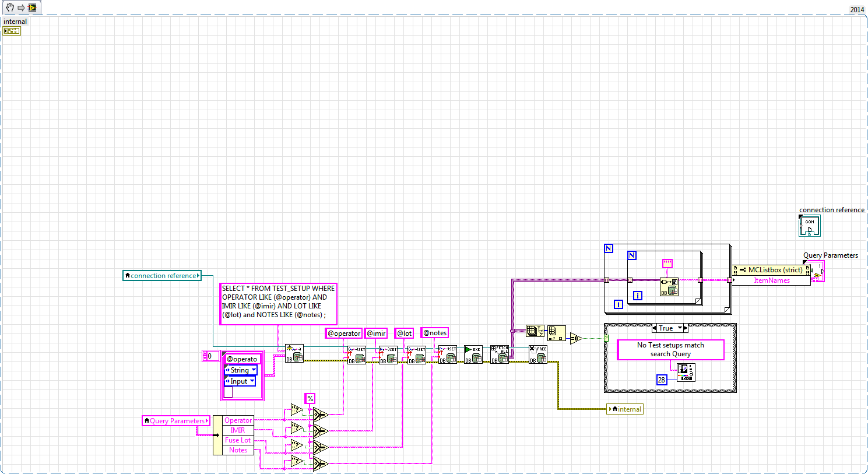
Task: Click the DB create parameterized query node
Action: tap(294, 354)
